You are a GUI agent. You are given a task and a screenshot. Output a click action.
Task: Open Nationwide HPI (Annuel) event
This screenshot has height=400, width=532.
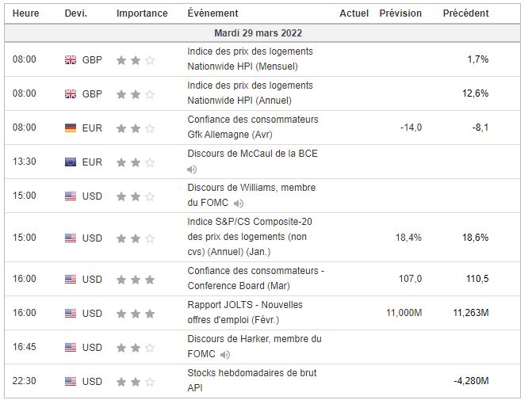tap(250, 93)
